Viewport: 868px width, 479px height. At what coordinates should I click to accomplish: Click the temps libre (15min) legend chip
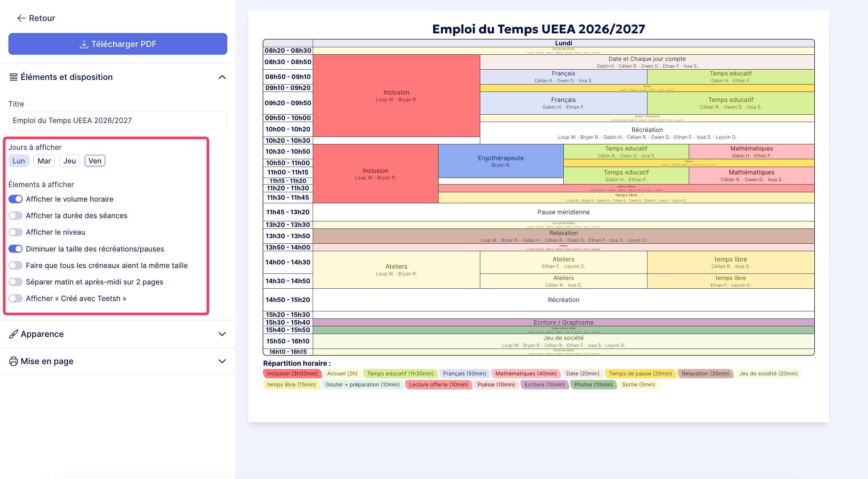point(291,384)
